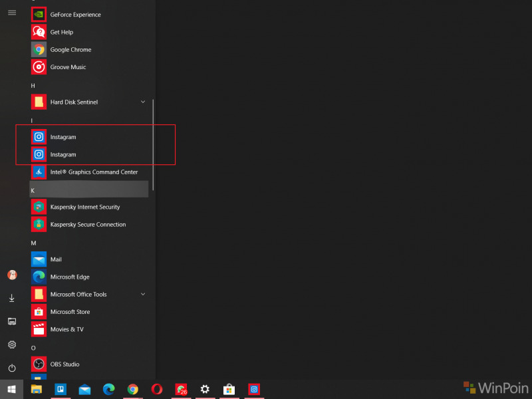Image resolution: width=532 pixels, height=399 pixels.
Task: Open Instagram on the taskbar
Action: click(x=254, y=389)
